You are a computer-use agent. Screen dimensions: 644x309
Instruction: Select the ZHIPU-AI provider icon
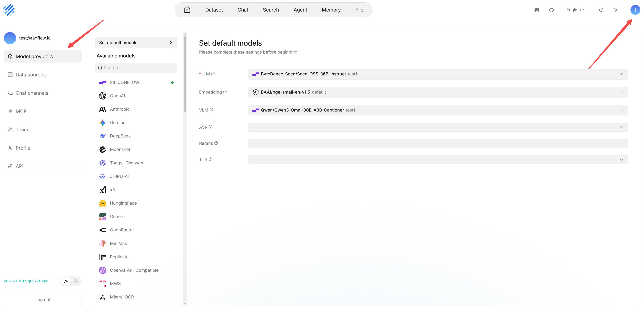103,176
